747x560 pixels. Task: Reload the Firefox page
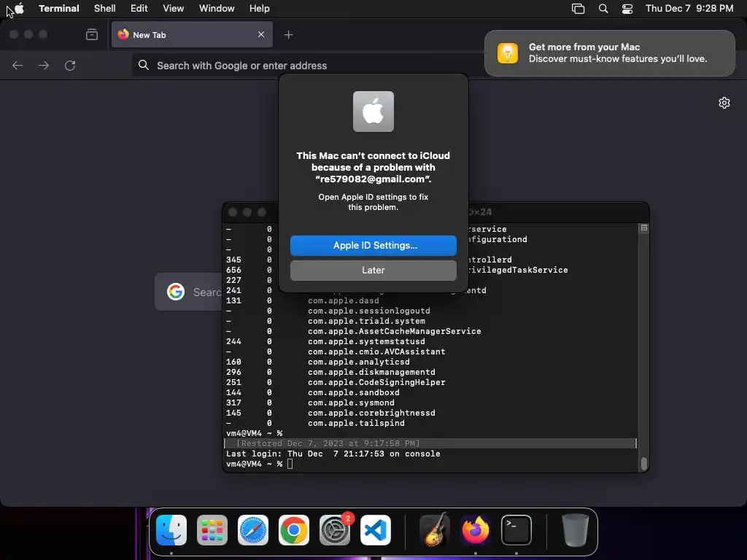(x=70, y=65)
